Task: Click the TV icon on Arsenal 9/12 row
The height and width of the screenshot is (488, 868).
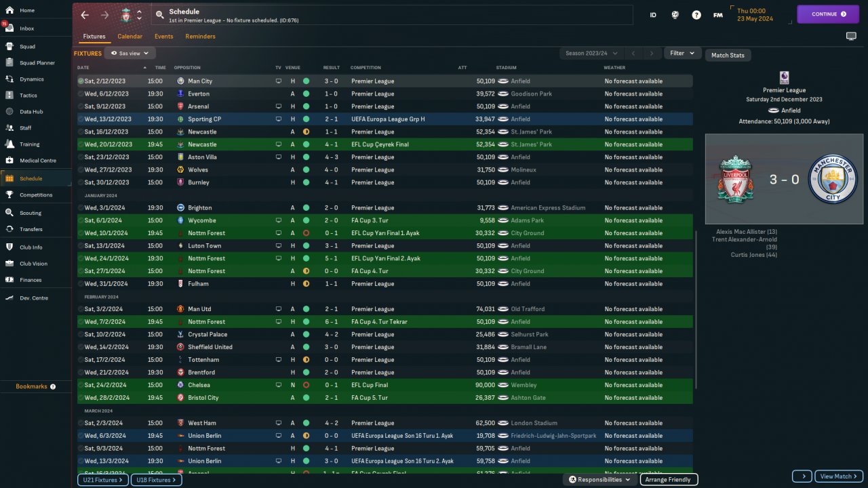Action: [x=278, y=106]
